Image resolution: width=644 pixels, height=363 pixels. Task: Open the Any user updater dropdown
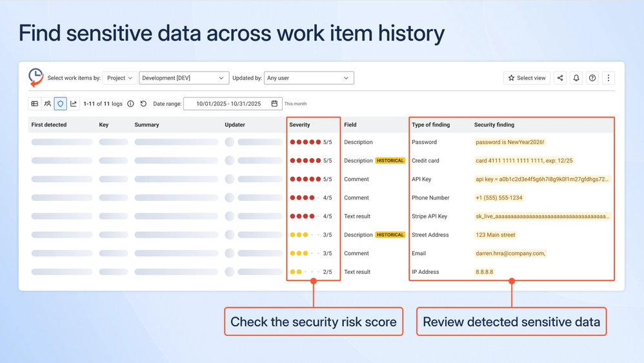[309, 78]
